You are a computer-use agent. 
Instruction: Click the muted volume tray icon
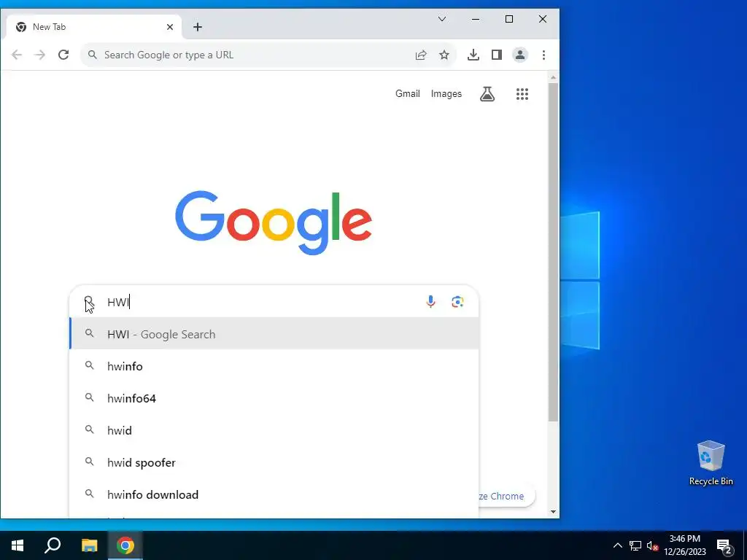[x=652, y=545]
